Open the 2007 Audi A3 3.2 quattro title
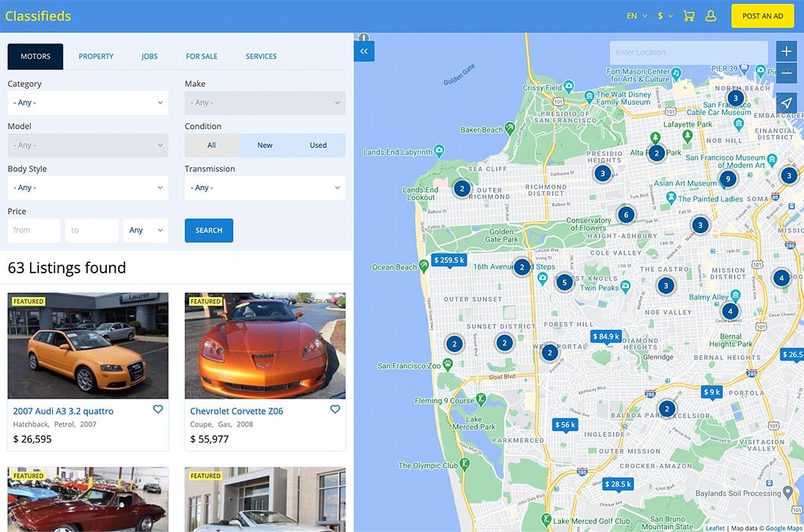Image resolution: width=804 pixels, height=532 pixels. tap(63, 411)
